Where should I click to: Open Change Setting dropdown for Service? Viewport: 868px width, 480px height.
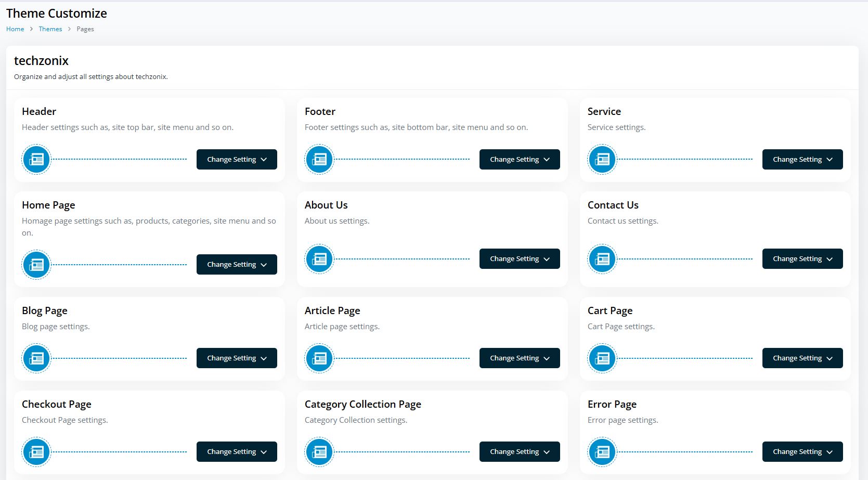click(x=802, y=159)
